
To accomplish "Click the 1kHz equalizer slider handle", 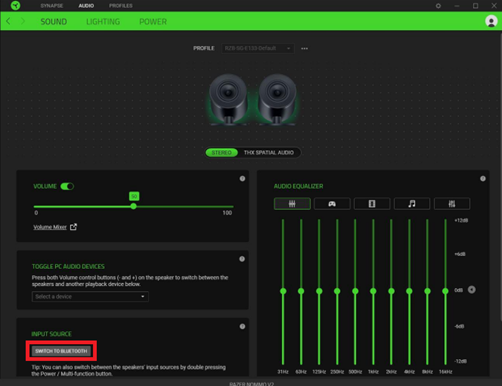I will coord(373,291).
